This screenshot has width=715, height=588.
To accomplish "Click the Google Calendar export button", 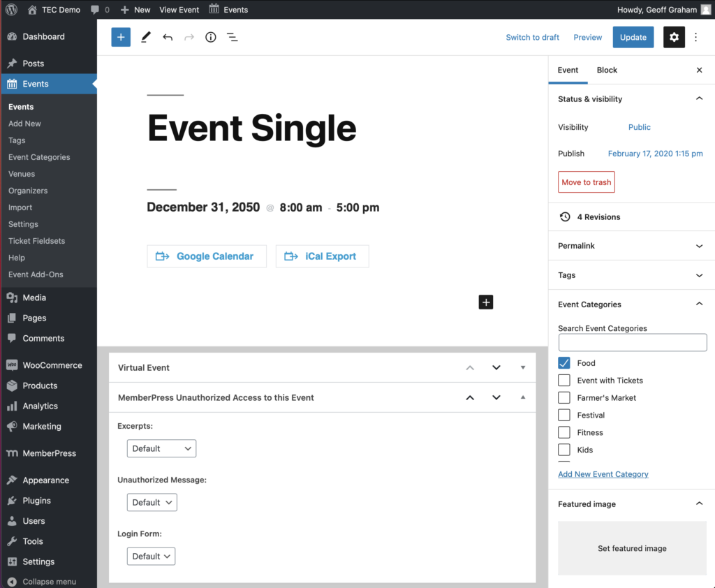I will 207,256.
